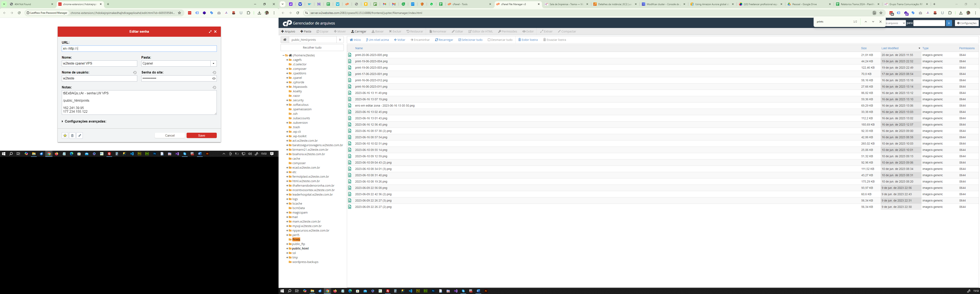Click the Nome field with w2teste cpanel VPS
The image size is (980, 294).
point(99,64)
